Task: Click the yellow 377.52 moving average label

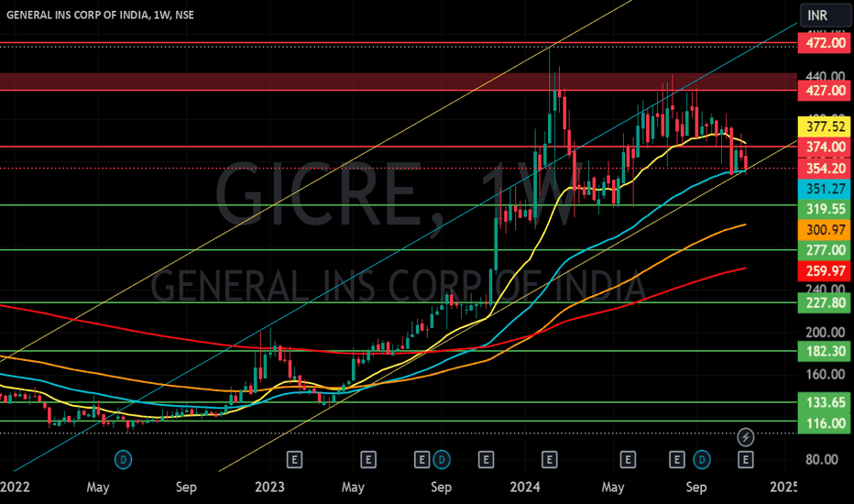Action: coord(824,126)
